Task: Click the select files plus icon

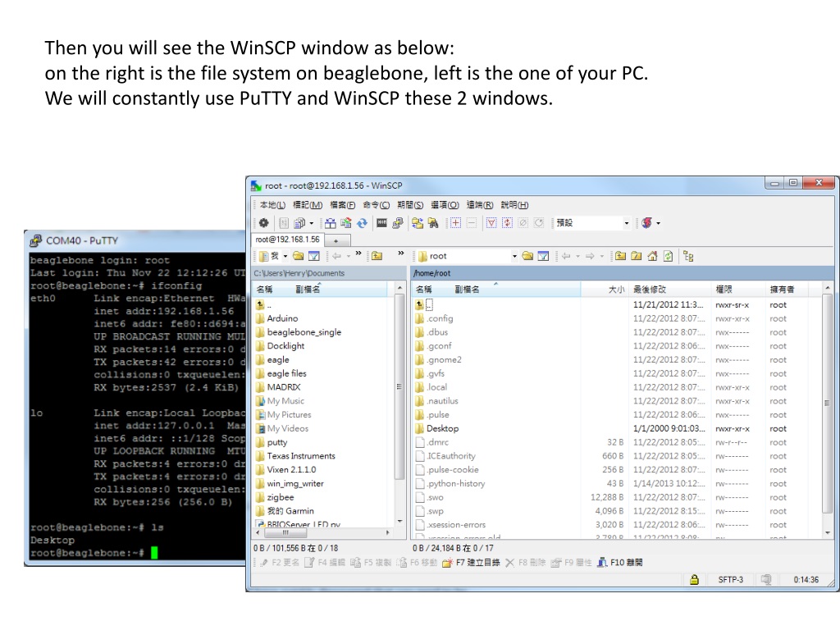Action: click(x=455, y=223)
